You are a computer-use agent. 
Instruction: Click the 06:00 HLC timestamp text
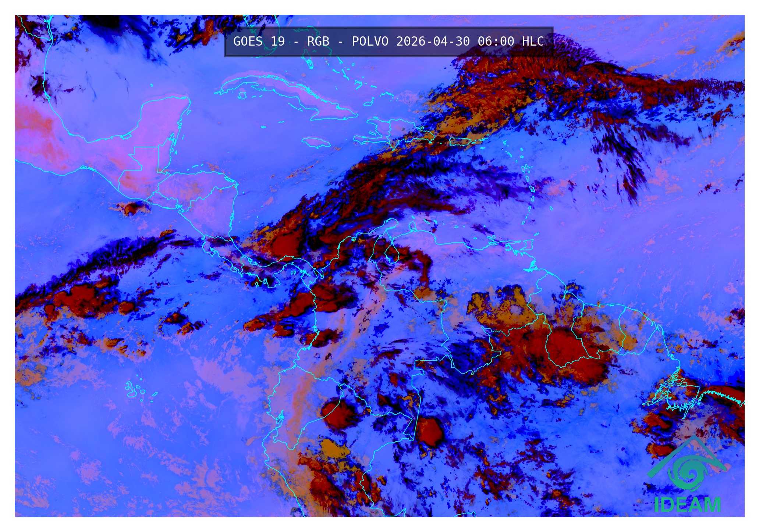pos(511,42)
